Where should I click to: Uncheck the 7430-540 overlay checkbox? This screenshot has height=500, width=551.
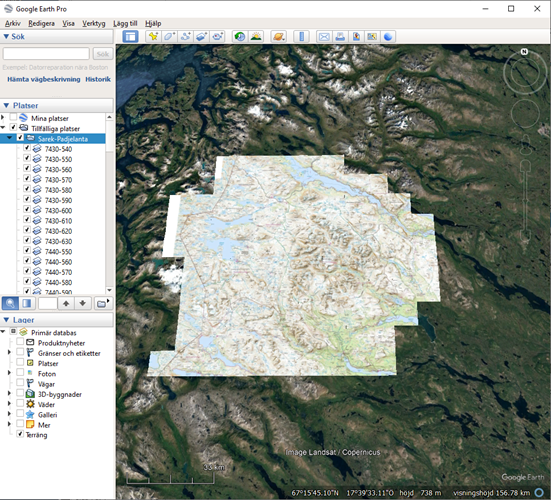[26, 148]
